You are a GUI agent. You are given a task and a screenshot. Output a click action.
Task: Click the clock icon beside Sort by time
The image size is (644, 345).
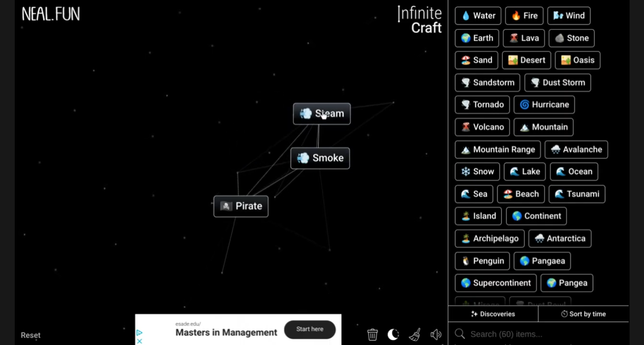[564, 314]
